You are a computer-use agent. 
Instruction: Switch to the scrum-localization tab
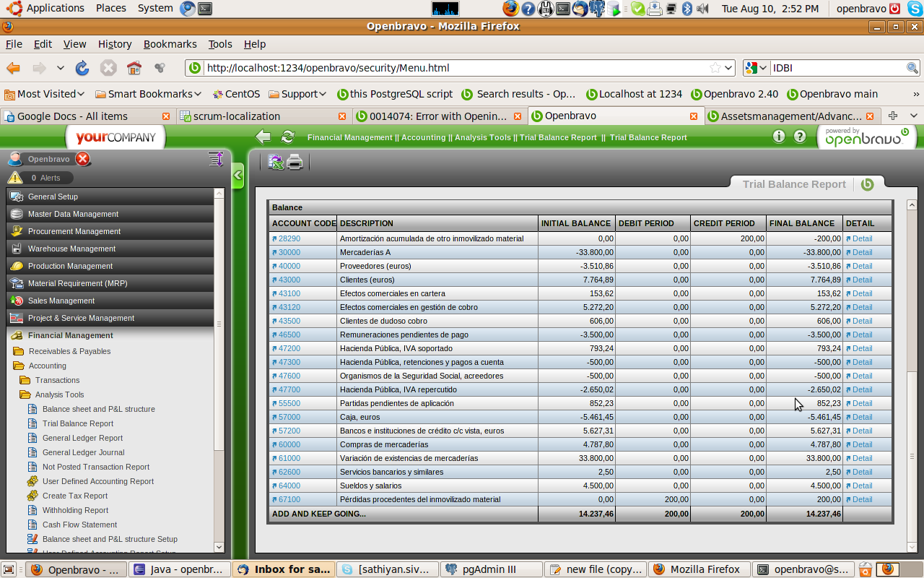tap(236, 116)
